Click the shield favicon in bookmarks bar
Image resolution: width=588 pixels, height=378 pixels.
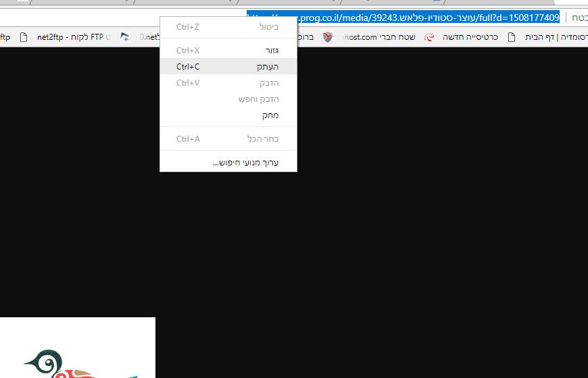click(x=328, y=37)
